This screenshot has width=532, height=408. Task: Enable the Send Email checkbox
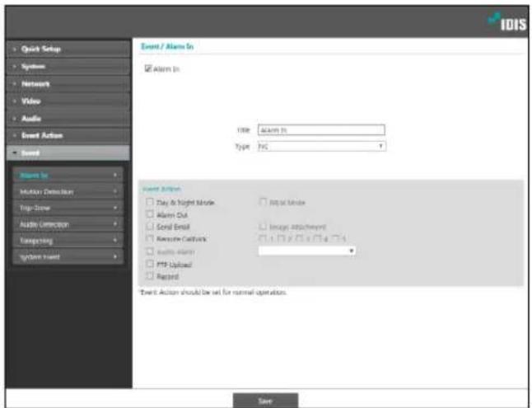tap(150, 227)
